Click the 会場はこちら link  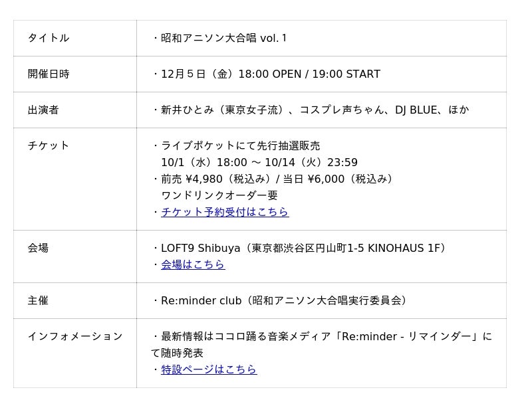tap(193, 264)
